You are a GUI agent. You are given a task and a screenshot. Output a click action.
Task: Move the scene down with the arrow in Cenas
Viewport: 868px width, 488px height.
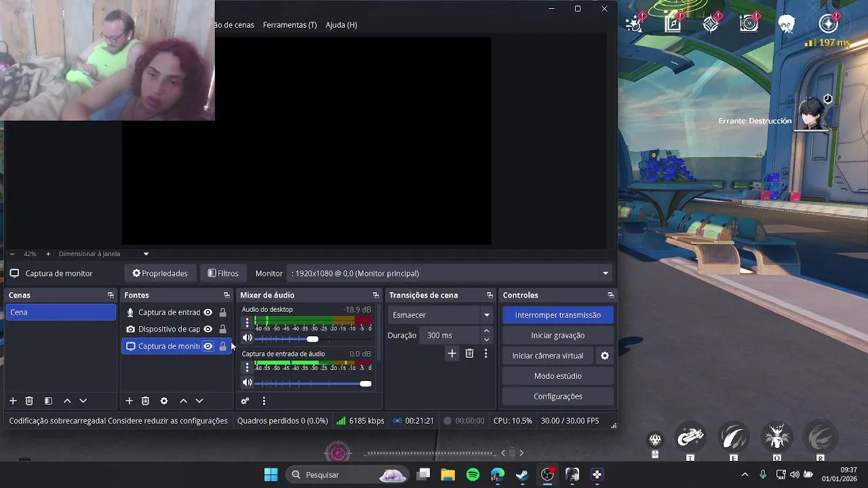[83, 401]
